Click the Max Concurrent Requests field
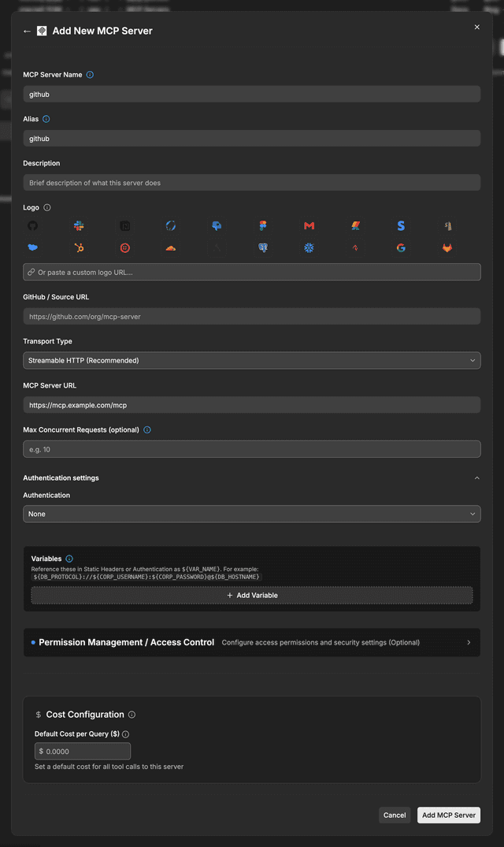The height and width of the screenshot is (847, 504). click(x=251, y=449)
